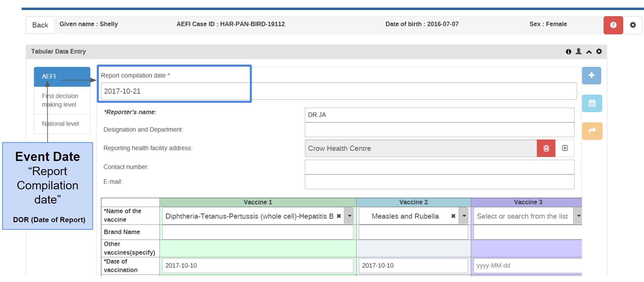The height and width of the screenshot is (282, 644).
Task: Click the blue plus add button
Action: tap(591, 75)
